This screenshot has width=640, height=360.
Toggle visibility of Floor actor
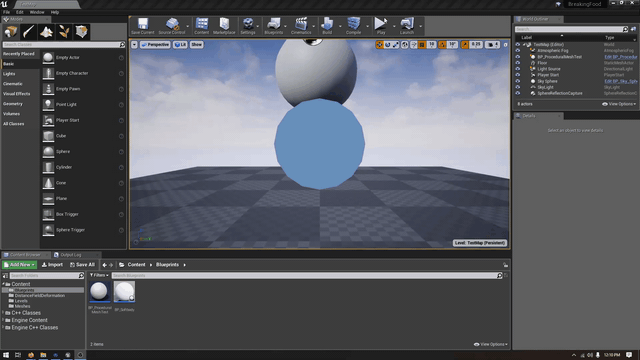point(518,63)
